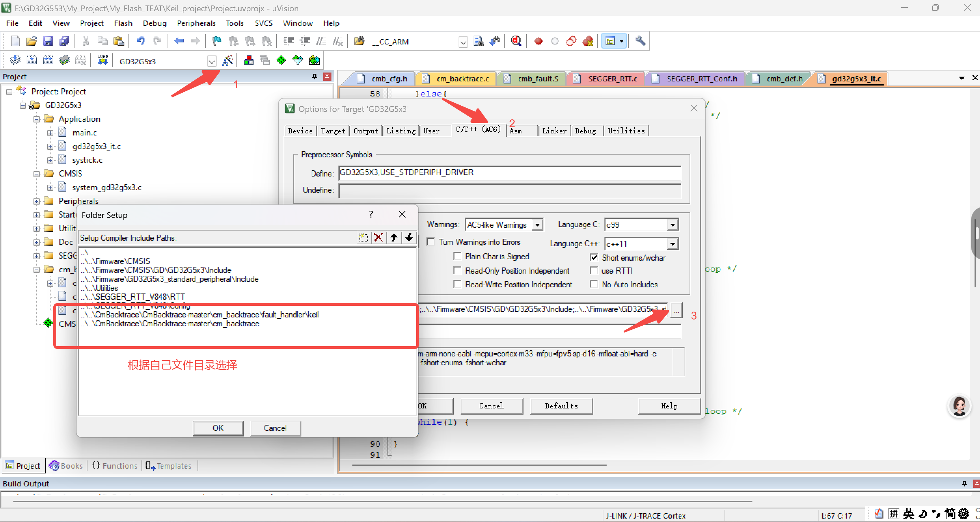Click the new include path icon
The height and width of the screenshot is (522, 980).
click(x=363, y=238)
